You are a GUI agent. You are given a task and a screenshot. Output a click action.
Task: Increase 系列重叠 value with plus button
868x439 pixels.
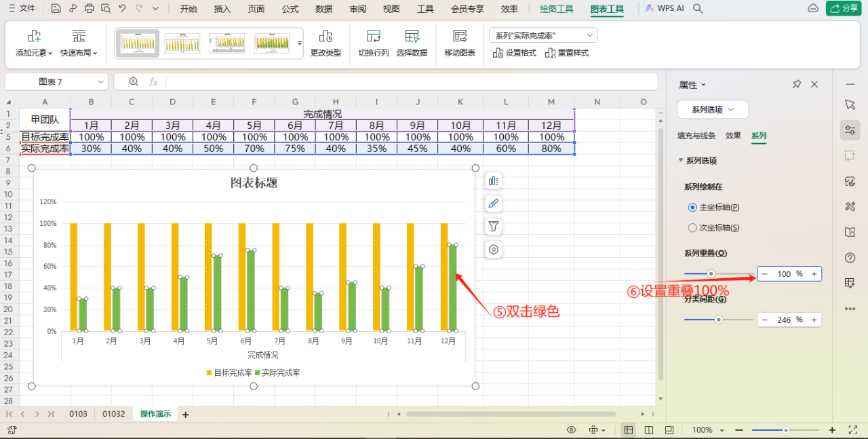point(814,274)
